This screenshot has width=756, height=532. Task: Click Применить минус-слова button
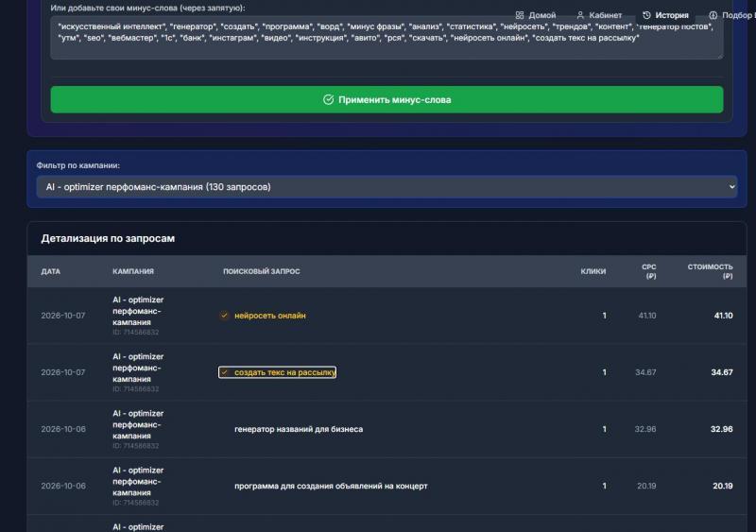[387, 100]
